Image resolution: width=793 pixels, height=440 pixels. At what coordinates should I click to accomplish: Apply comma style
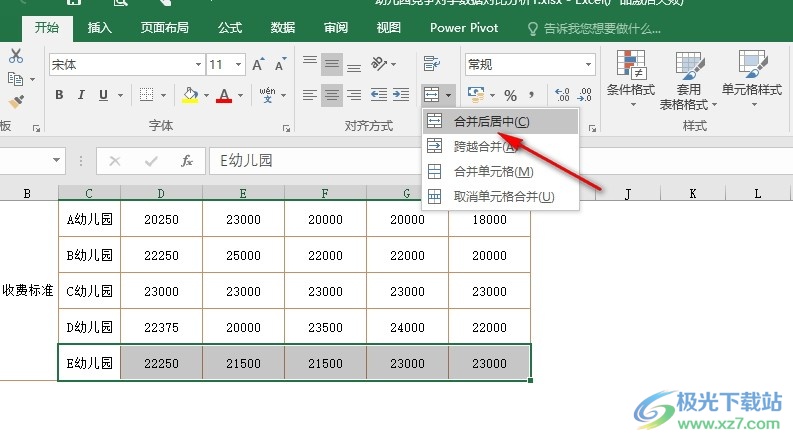click(x=532, y=95)
